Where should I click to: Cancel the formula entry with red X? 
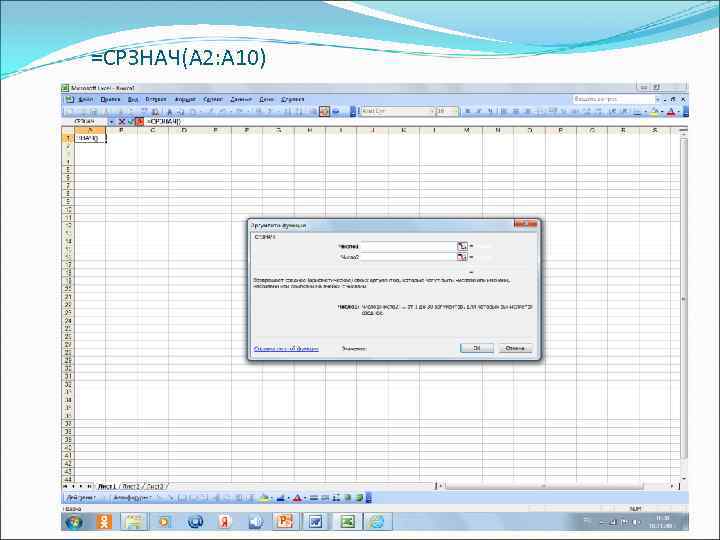point(122,122)
